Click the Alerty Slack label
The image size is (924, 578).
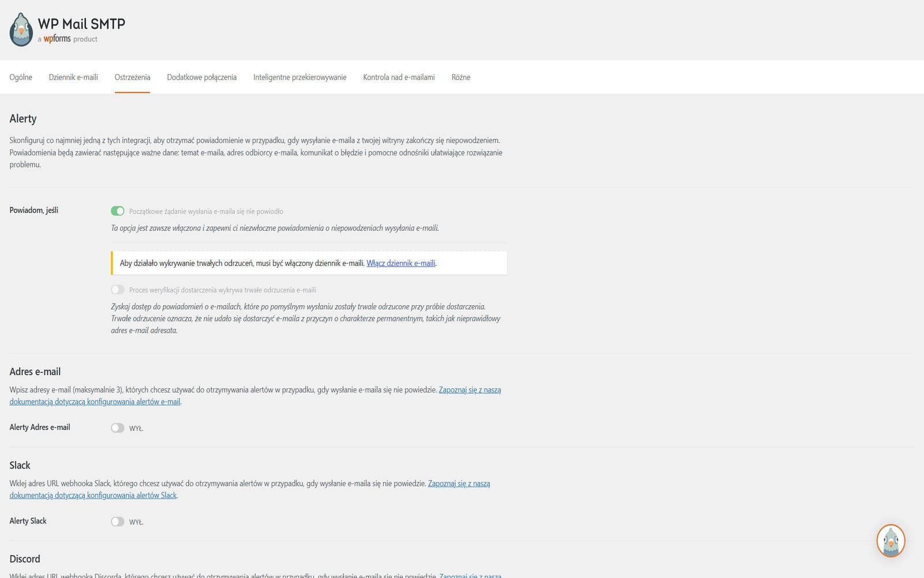[28, 521]
